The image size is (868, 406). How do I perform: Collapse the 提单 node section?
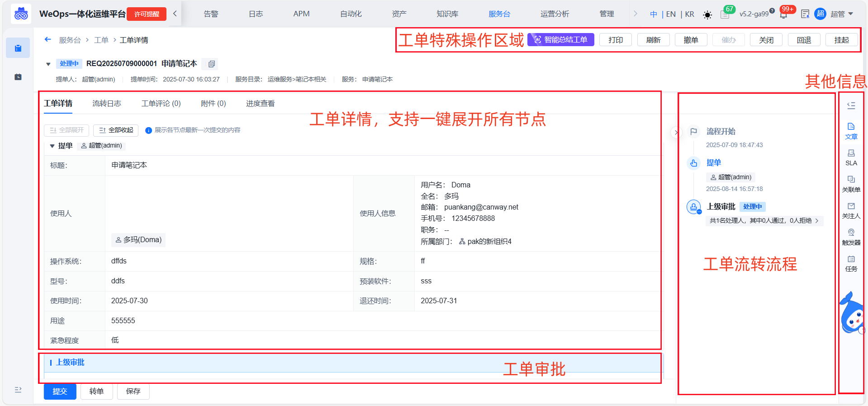52,146
